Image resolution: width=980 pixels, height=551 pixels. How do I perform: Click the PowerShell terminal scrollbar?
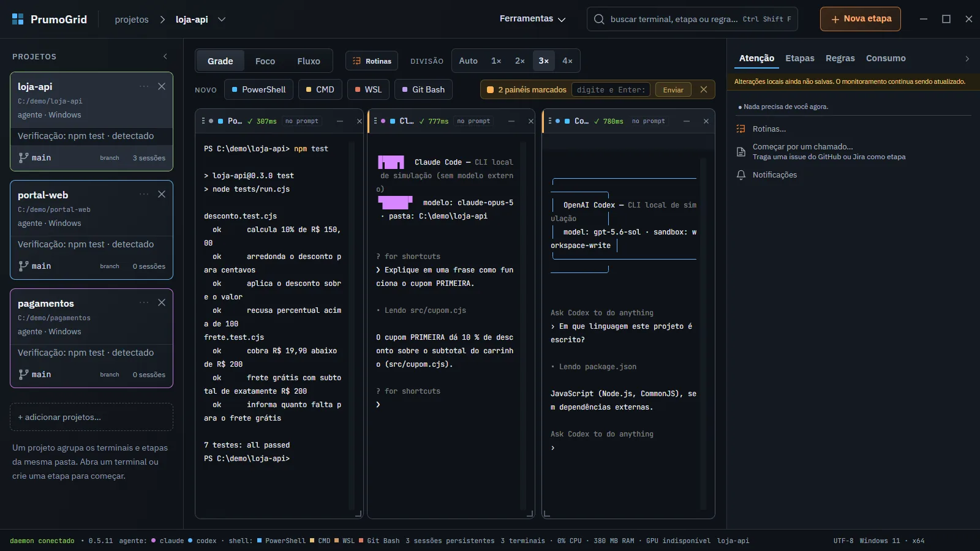pos(352,326)
